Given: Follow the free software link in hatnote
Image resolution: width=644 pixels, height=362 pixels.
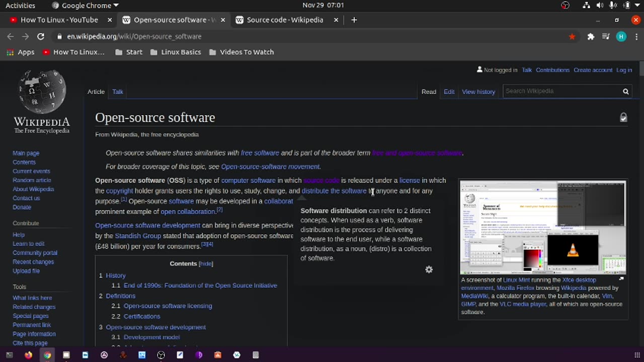Looking at the screenshot, I should pyautogui.click(x=260, y=153).
